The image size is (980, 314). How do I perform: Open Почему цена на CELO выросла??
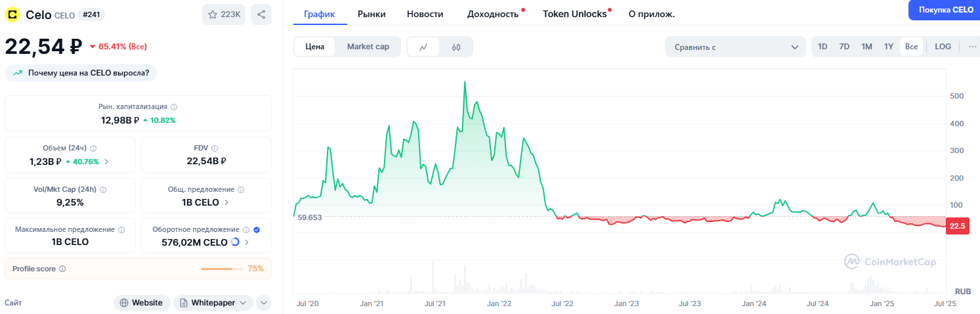tap(81, 73)
